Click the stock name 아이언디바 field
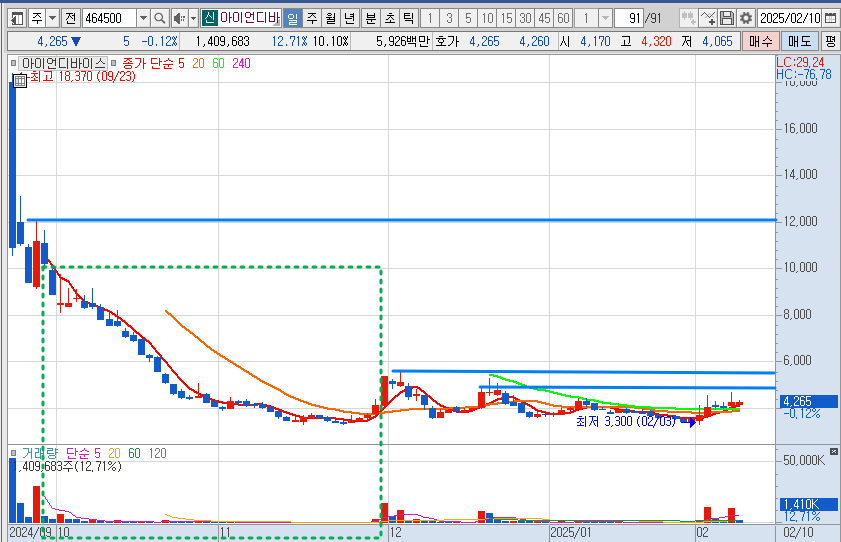This screenshot has width=841, height=542. tap(249, 19)
